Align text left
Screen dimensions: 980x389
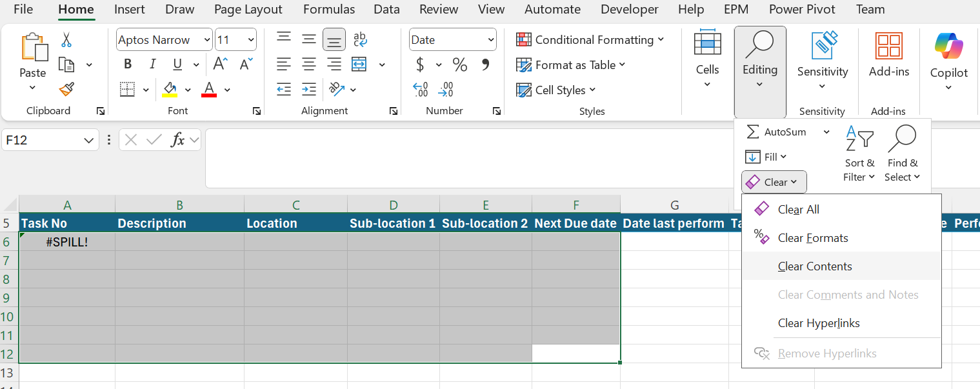pyautogui.click(x=284, y=65)
